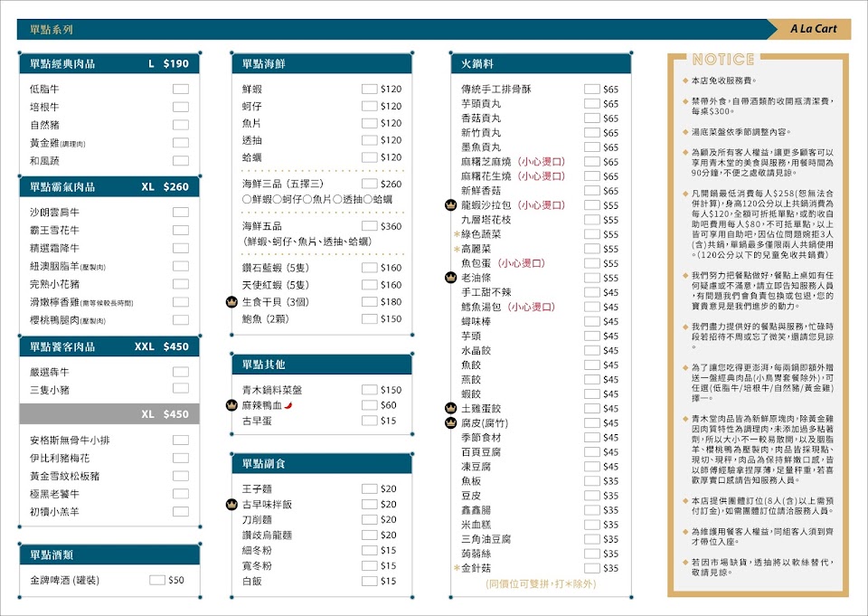
Task: Click the red (小心燙口) after 魚包蛋
Action: 522,263
